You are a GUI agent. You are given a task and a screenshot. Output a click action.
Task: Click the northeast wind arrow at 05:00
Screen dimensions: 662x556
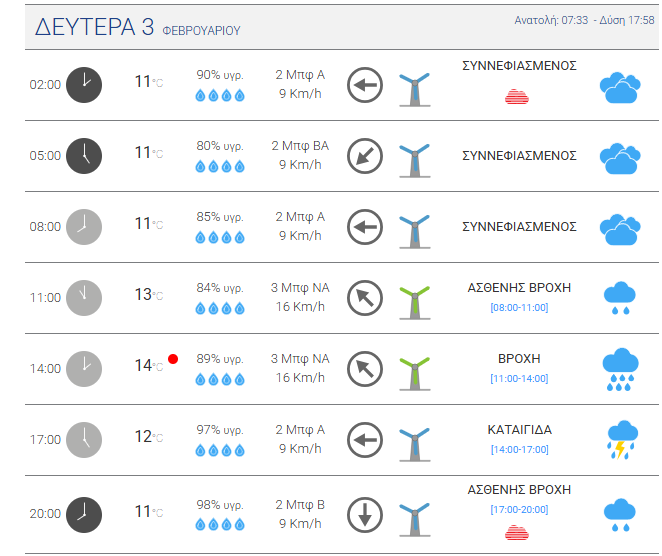[365, 156]
